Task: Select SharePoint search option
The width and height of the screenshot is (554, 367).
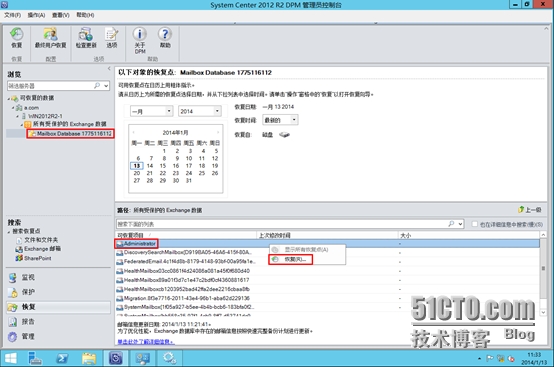Action: click(33, 258)
